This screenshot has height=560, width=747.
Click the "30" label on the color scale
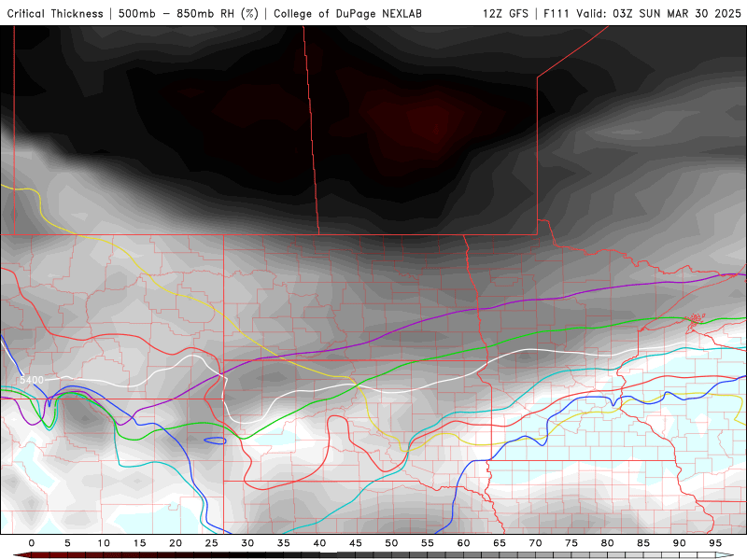(247, 543)
